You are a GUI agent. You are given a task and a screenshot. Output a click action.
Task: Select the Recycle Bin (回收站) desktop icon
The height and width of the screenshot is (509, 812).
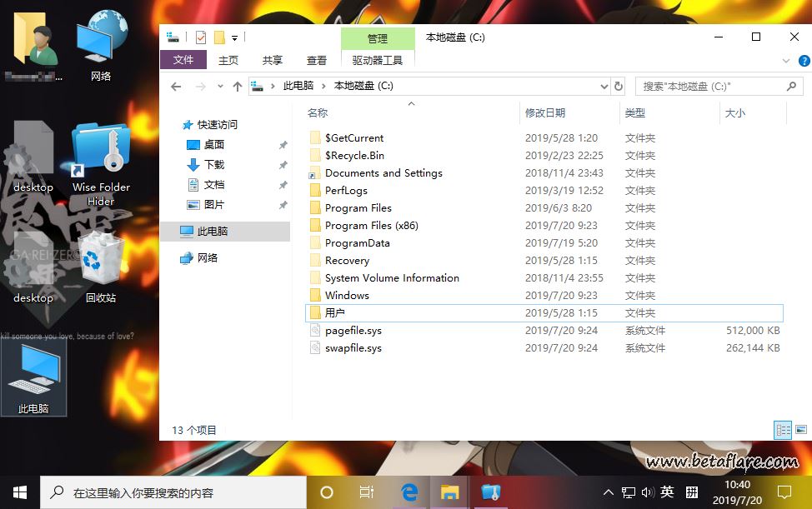[x=101, y=268]
